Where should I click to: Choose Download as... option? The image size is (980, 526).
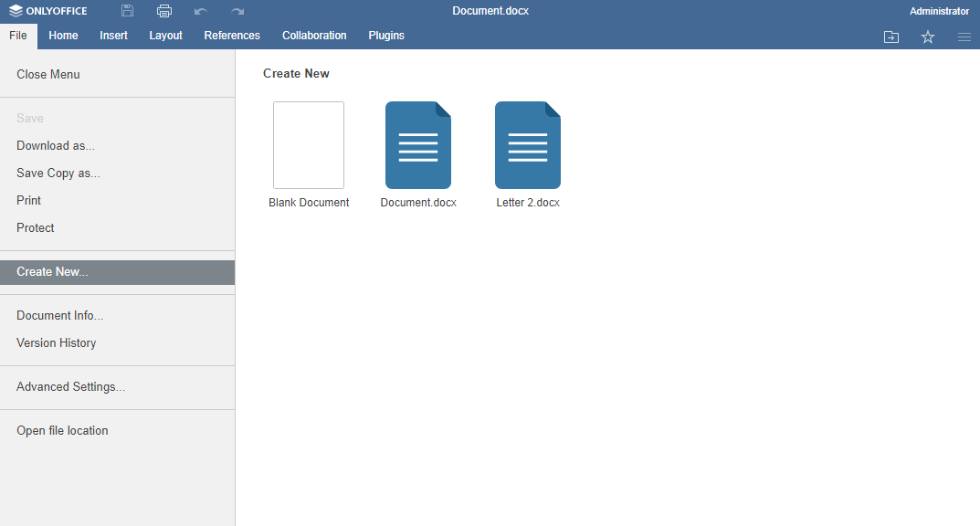click(x=56, y=146)
